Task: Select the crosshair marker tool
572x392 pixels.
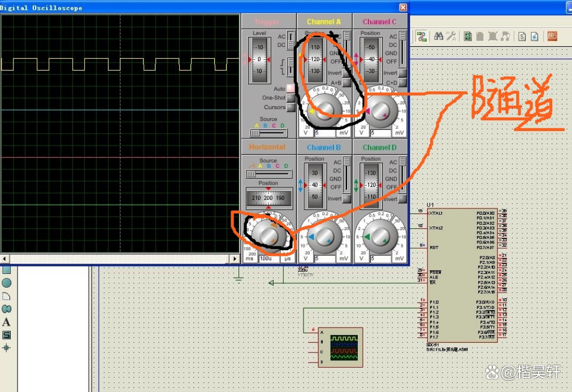Action: click(7, 348)
